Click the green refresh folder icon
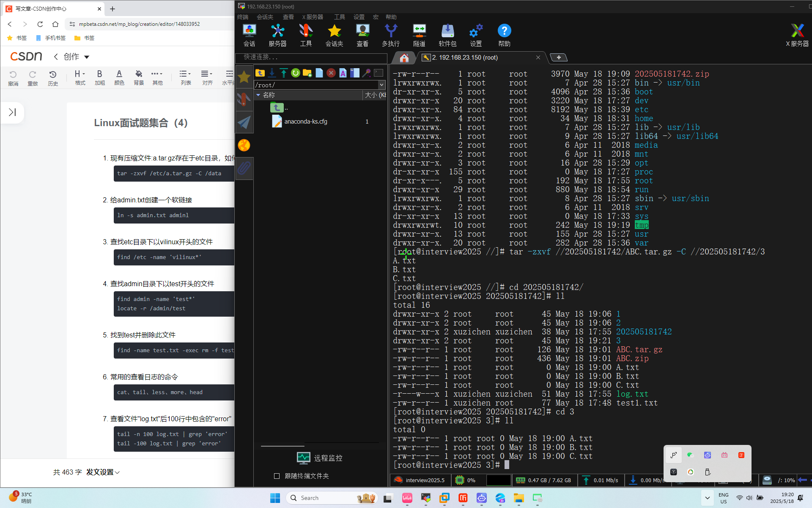The image size is (812, 508). click(295, 73)
